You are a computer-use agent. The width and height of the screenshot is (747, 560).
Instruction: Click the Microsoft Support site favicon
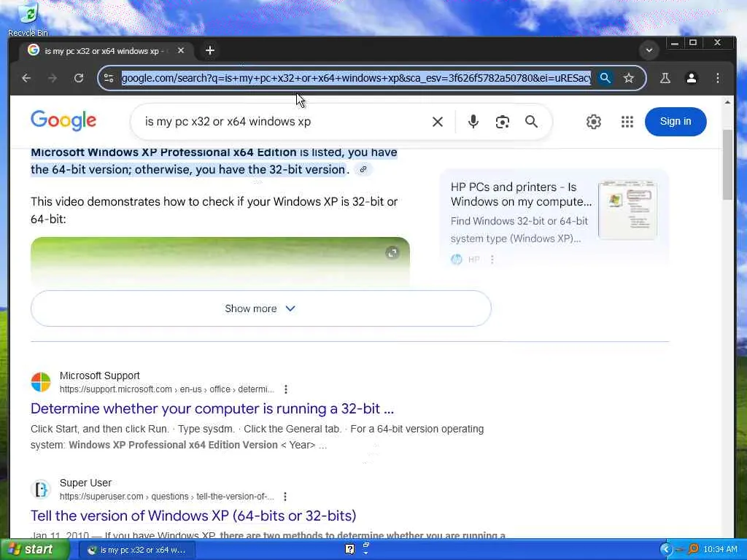pyautogui.click(x=41, y=382)
